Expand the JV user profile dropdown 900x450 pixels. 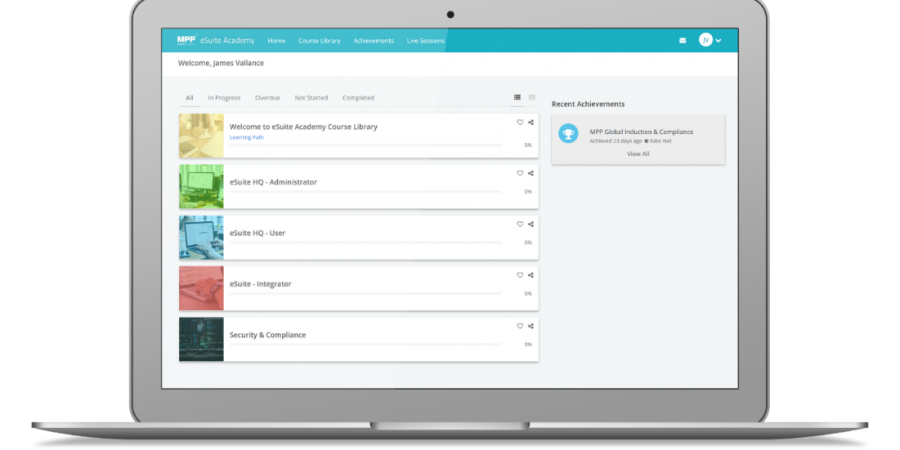point(710,40)
